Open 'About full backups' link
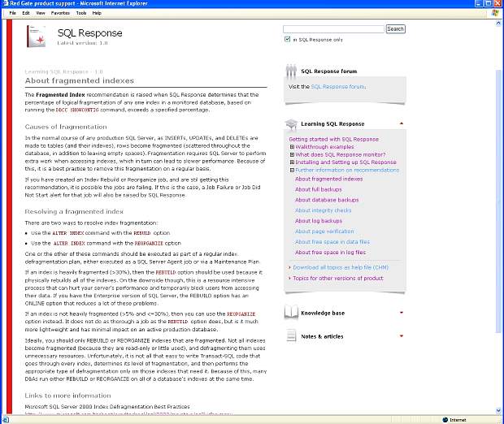The width and height of the screenshot is (504, 424). click(x=318, y=189)
